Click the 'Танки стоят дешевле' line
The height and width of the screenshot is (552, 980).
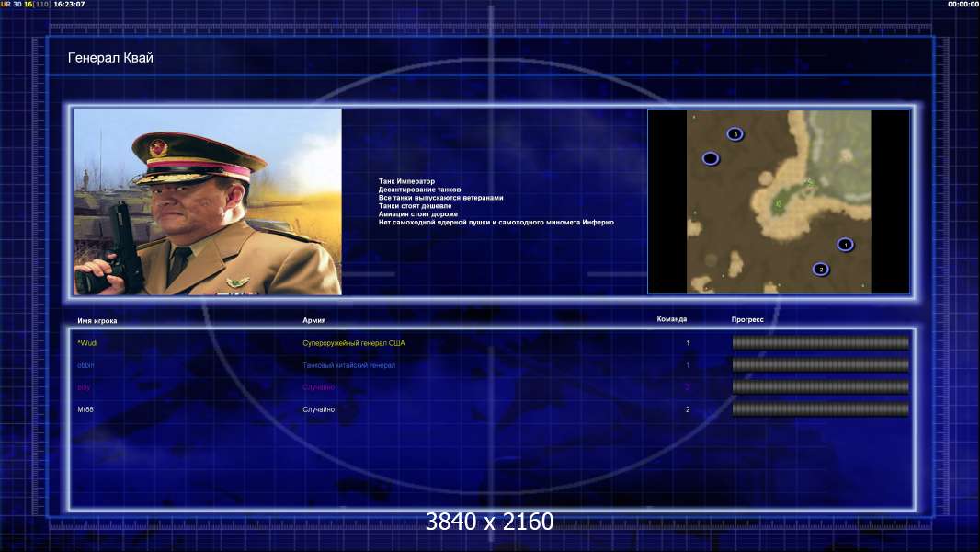[415, 206]
